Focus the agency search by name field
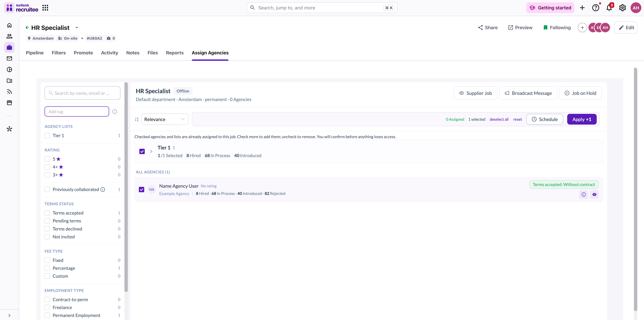The image size is (644, 320). pos(83,93)
